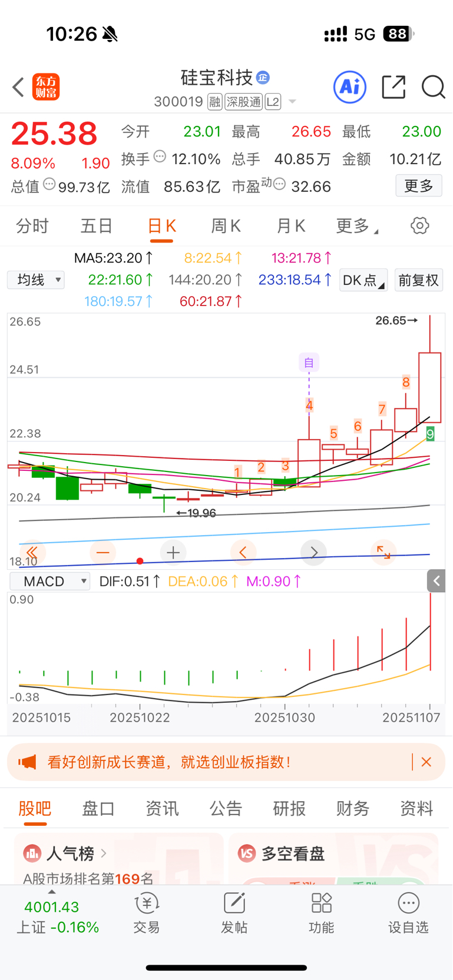
Task: Switch to 五日 tab
Action: [97, 226]
